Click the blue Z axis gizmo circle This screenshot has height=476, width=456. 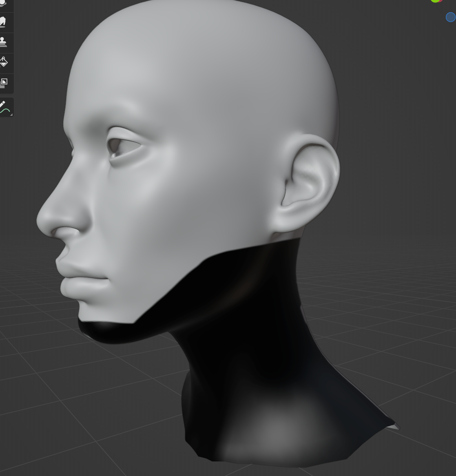coord(450,17)
